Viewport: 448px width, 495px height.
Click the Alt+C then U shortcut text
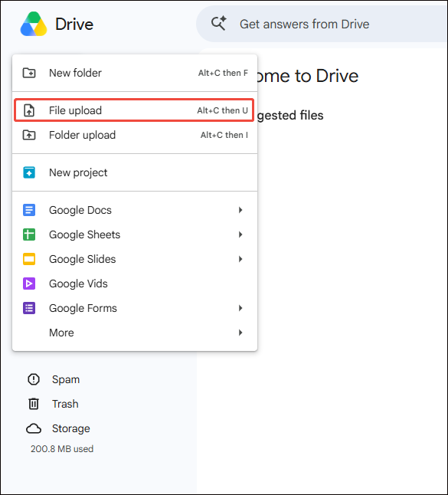coord(222,110)
